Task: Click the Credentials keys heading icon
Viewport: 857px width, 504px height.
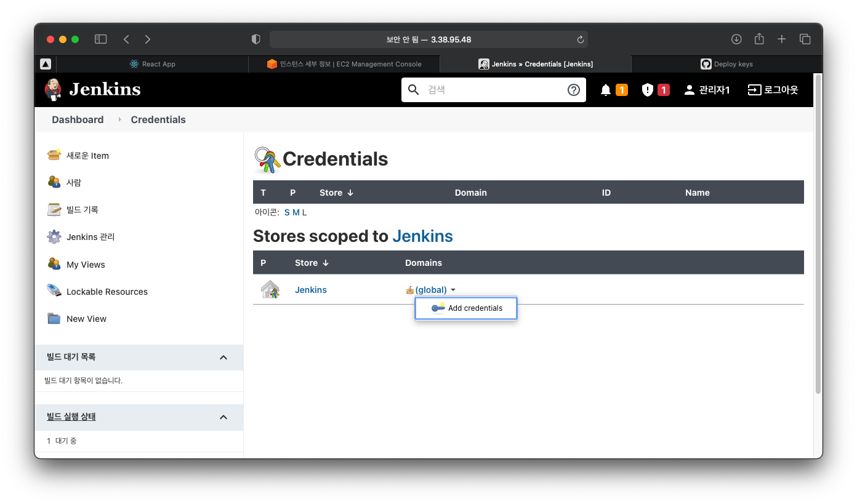Action: 267,160
